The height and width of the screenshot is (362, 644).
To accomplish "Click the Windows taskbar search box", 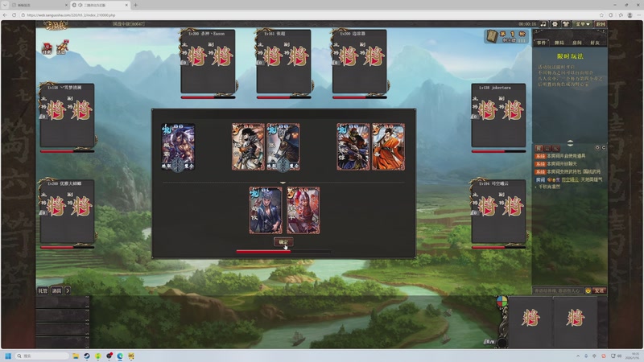I will [x=42, y=356].
